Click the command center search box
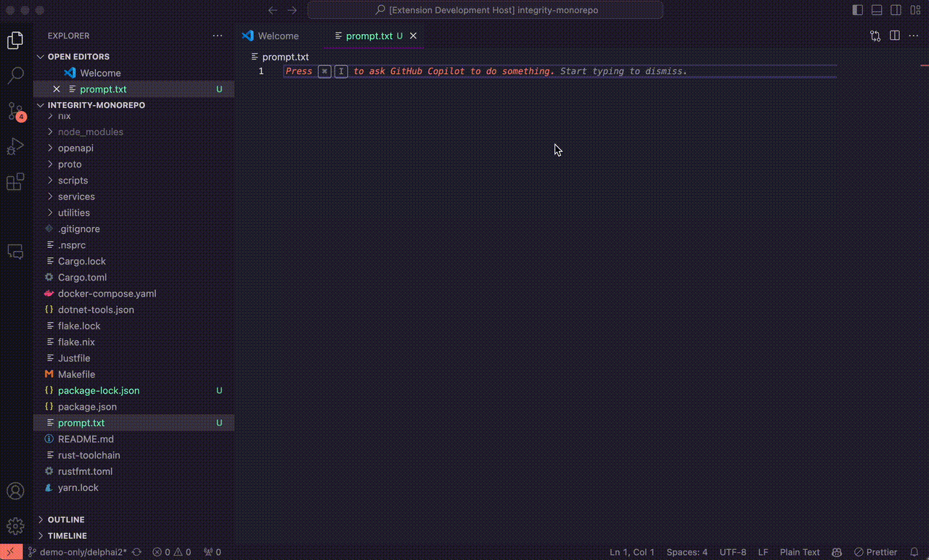Screen dimensions: 929x560 [485, 10]
